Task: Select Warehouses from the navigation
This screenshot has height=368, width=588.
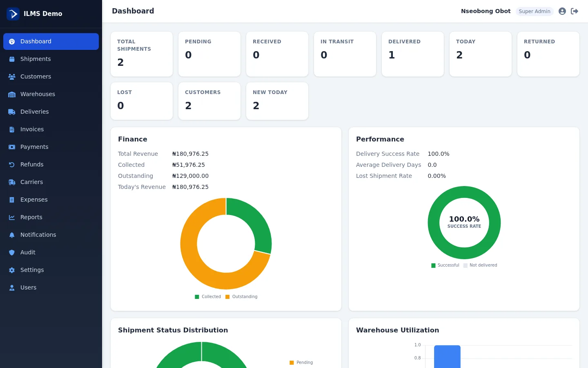Action: pos(51,94)
